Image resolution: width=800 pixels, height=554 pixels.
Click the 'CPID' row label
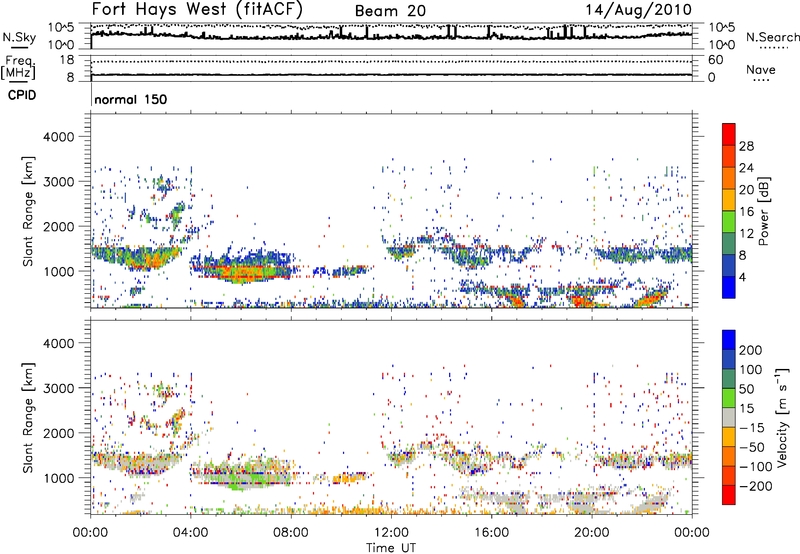point(22,95)
